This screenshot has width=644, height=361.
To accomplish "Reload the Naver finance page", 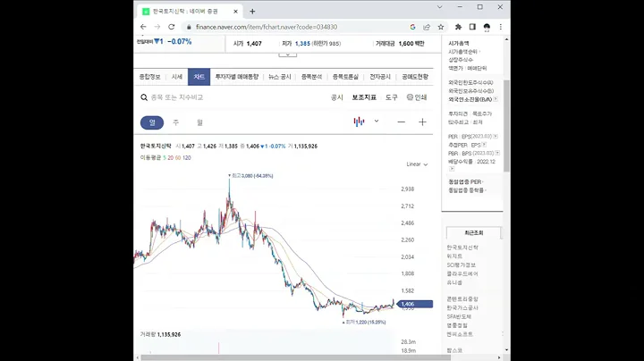I will (x=171, y=27).
